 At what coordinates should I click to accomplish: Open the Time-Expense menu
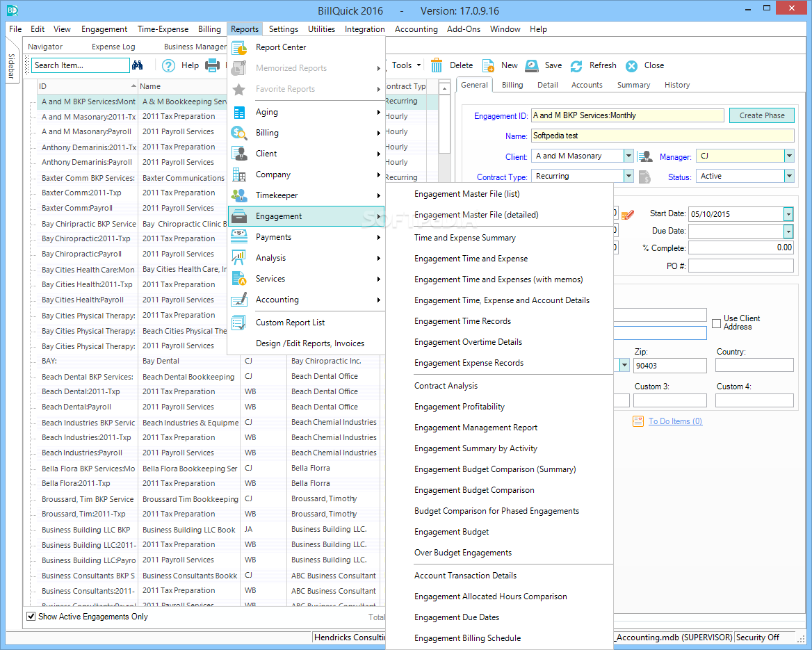[x=163, y=29]
